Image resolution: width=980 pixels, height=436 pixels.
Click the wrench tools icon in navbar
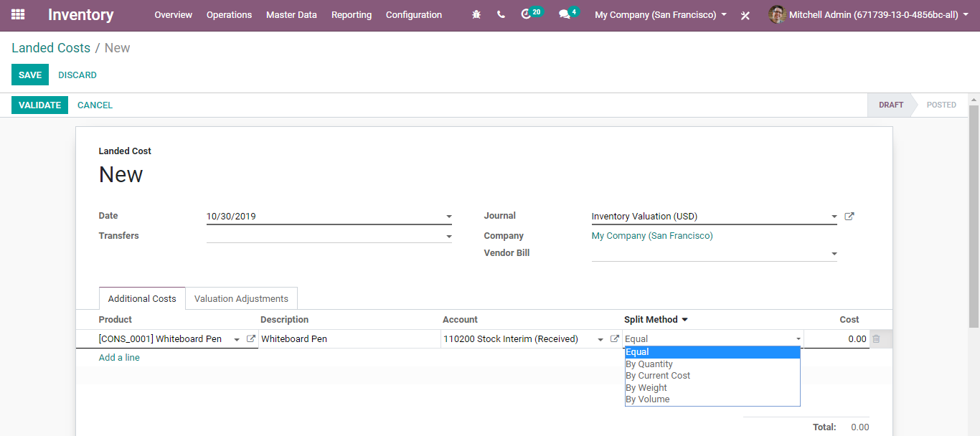click(745, 15)
